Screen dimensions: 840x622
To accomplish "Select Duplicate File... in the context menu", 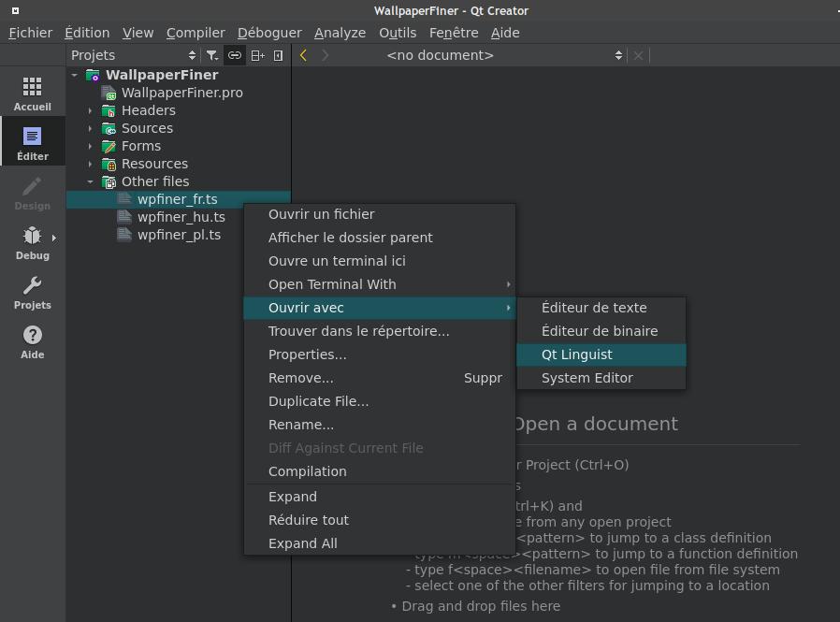I will click(379, 401).
